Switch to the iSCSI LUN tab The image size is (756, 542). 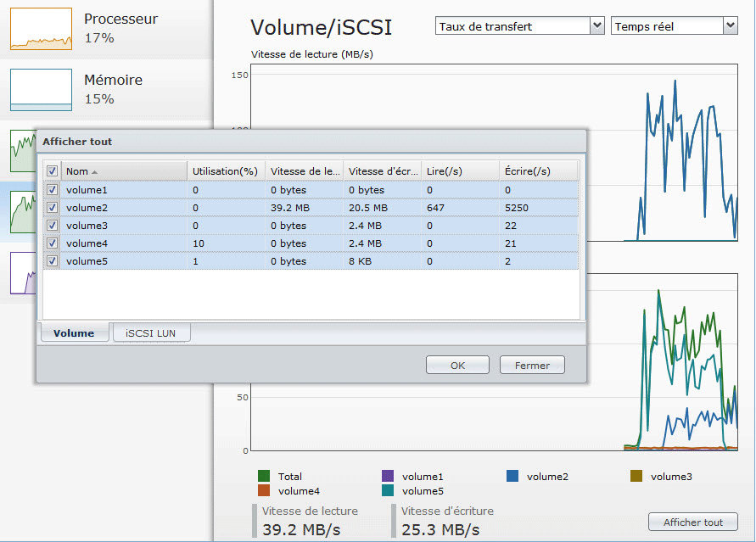click(x=151, y=332)
